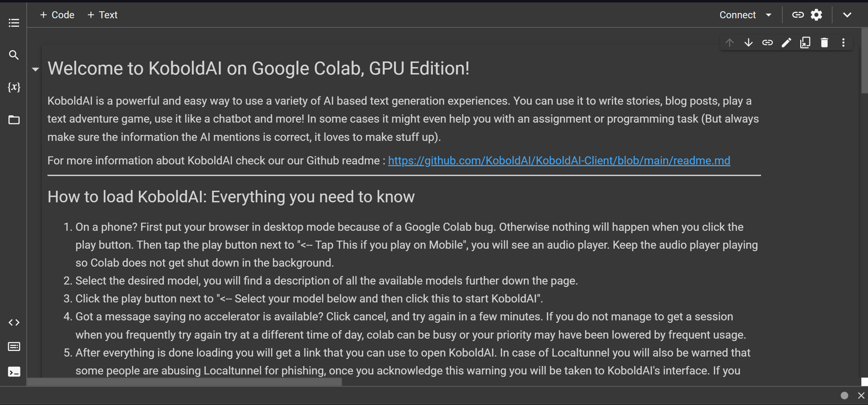Move the cell down
The width and height of the screenshot is (868, 405).
(748, 43)
